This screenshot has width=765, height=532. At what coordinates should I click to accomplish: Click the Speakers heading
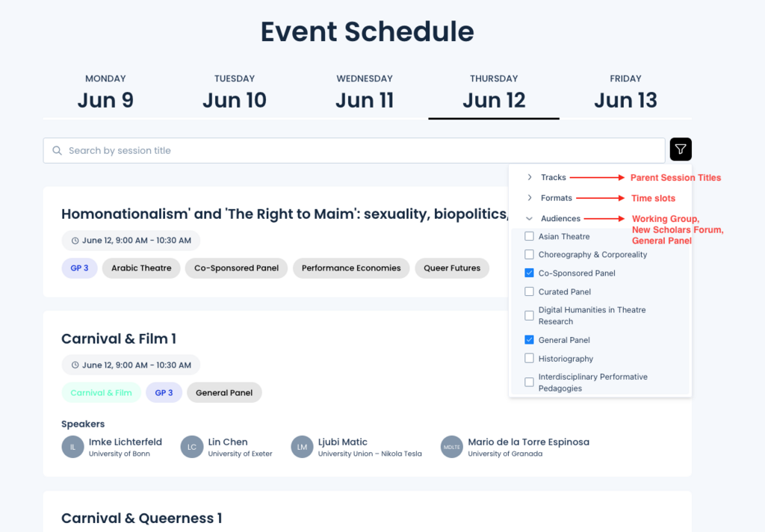(83, 424)
